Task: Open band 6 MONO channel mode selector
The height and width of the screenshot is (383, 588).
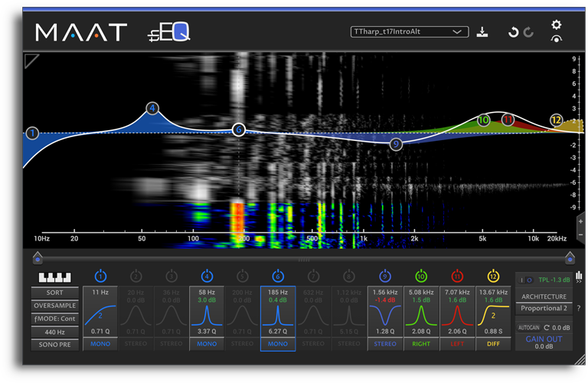Action: 278,344
